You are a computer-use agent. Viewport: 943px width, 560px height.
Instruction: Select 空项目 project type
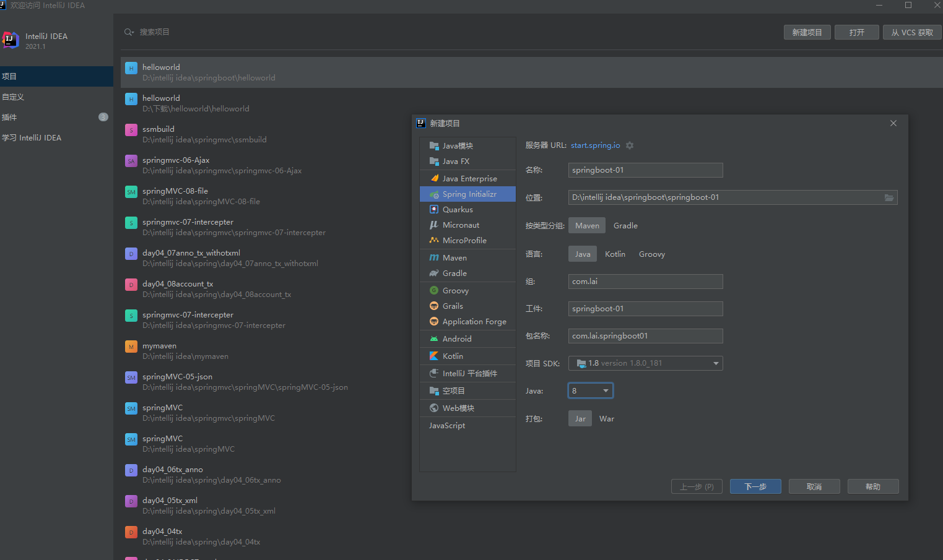coord(467,391)
